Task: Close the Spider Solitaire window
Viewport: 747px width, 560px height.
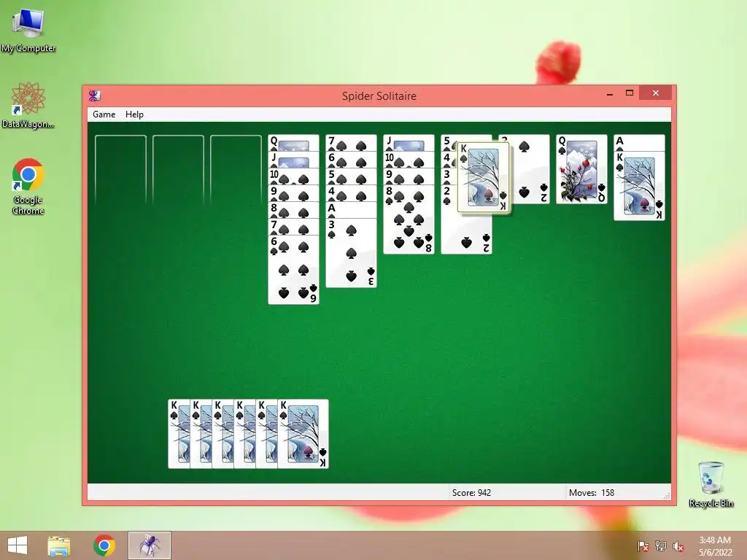Action: (656, 93)
